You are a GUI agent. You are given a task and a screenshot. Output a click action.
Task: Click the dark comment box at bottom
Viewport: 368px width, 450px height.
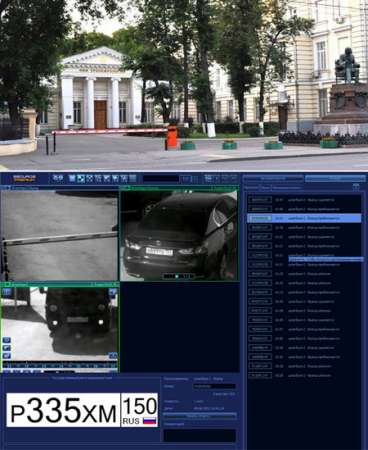pos(200,436)
